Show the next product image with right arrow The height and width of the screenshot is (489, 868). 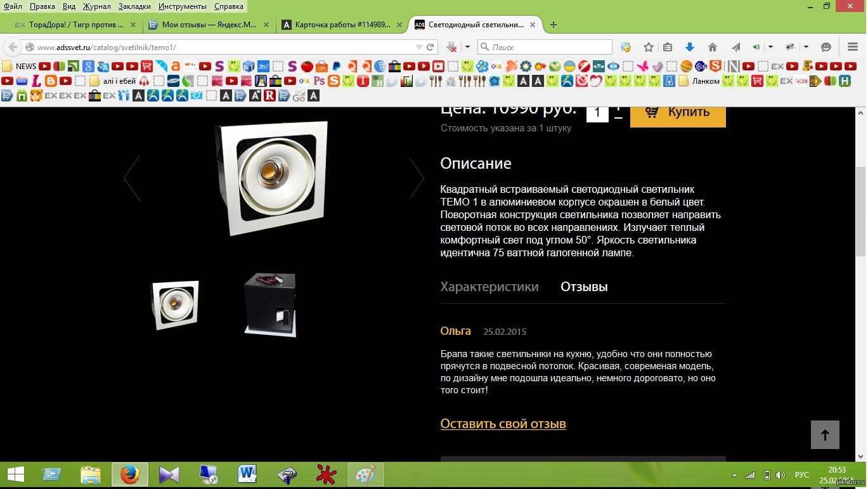click(416, 179)
